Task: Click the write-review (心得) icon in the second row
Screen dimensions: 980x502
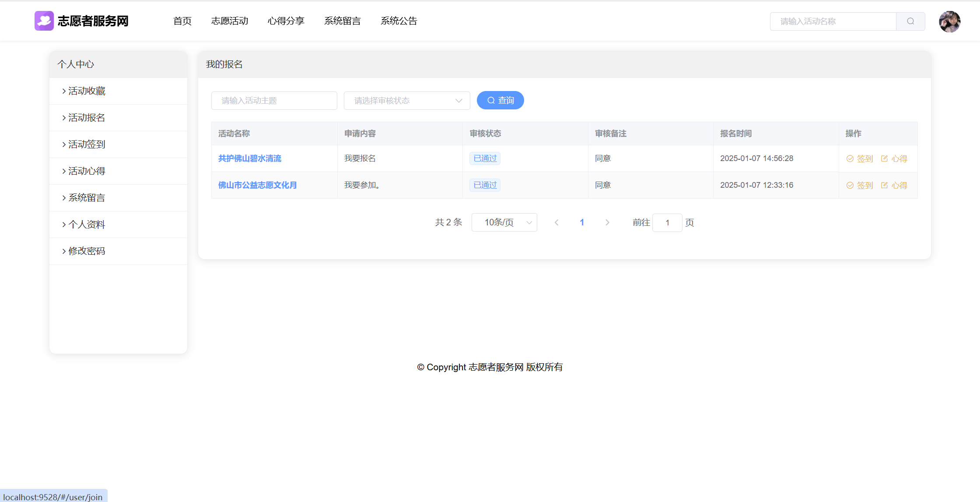Action: (x=884, y=186)
